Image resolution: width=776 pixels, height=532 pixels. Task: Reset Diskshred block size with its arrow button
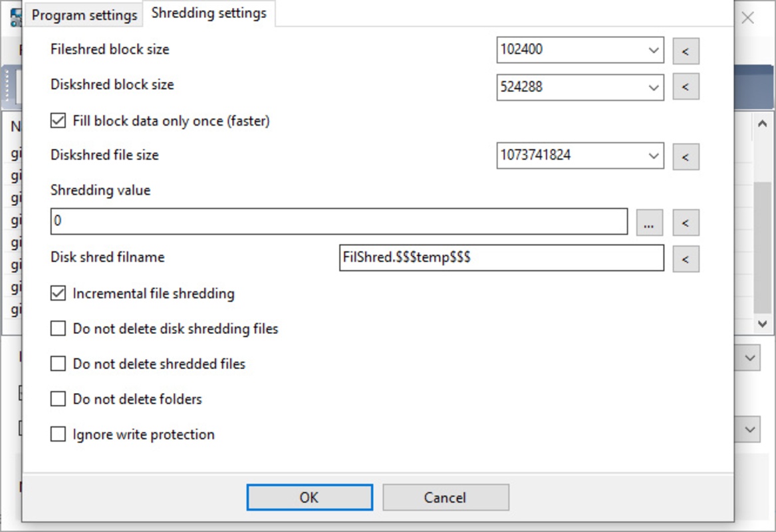point(686,86)
